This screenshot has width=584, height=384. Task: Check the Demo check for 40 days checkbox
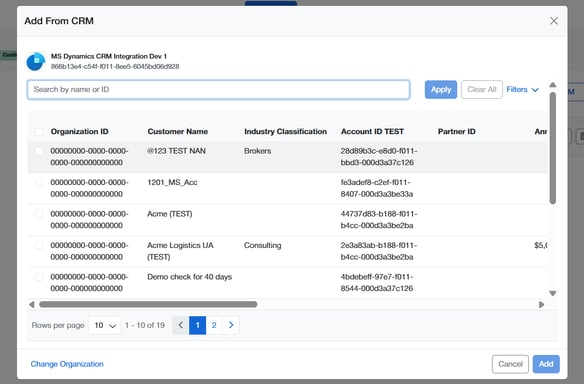(x=39, y=277)
